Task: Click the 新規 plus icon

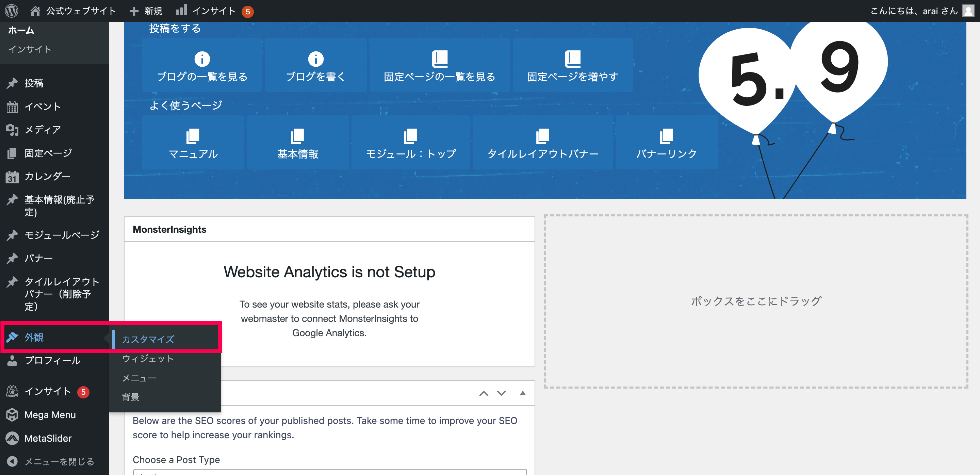Action: tap(134, 11)
